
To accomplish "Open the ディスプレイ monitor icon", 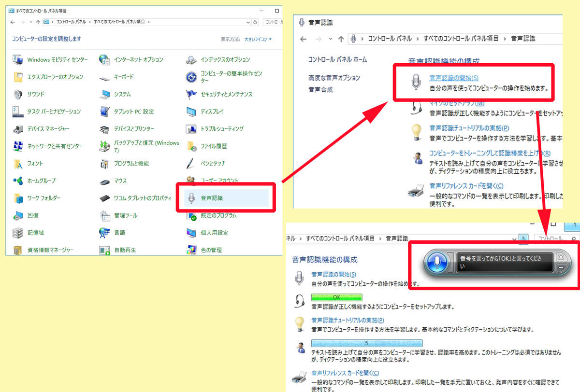I will (192, 112).
